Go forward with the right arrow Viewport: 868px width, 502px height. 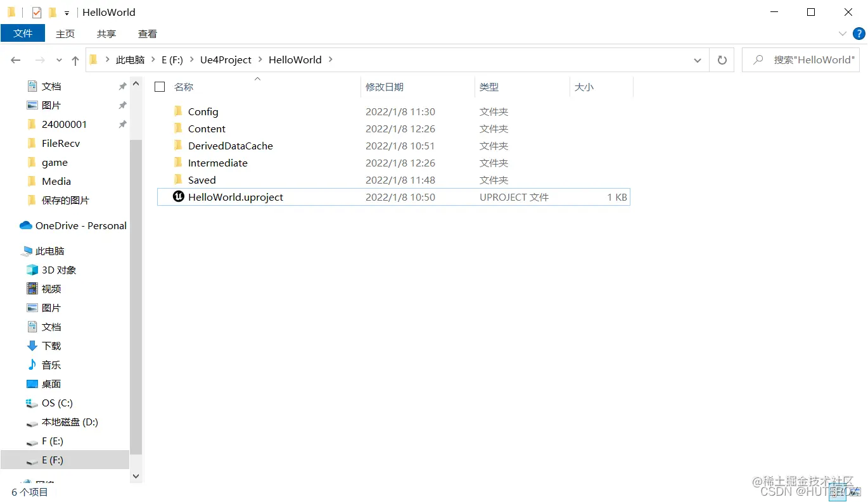(39, 60)
